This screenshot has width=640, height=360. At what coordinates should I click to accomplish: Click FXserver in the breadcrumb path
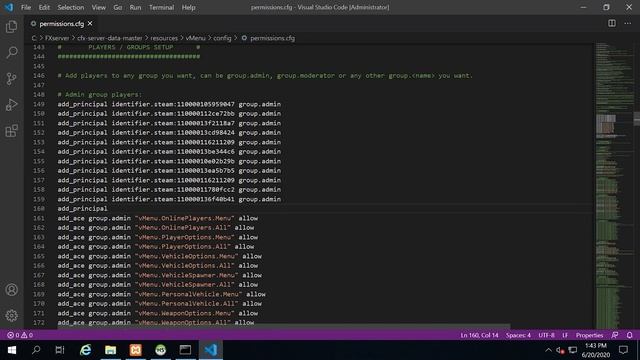[57, 38]
